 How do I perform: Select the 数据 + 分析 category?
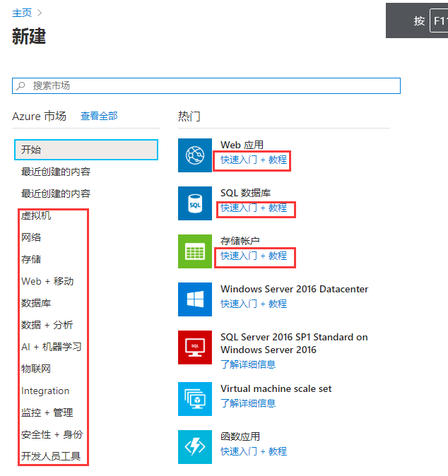47,325
